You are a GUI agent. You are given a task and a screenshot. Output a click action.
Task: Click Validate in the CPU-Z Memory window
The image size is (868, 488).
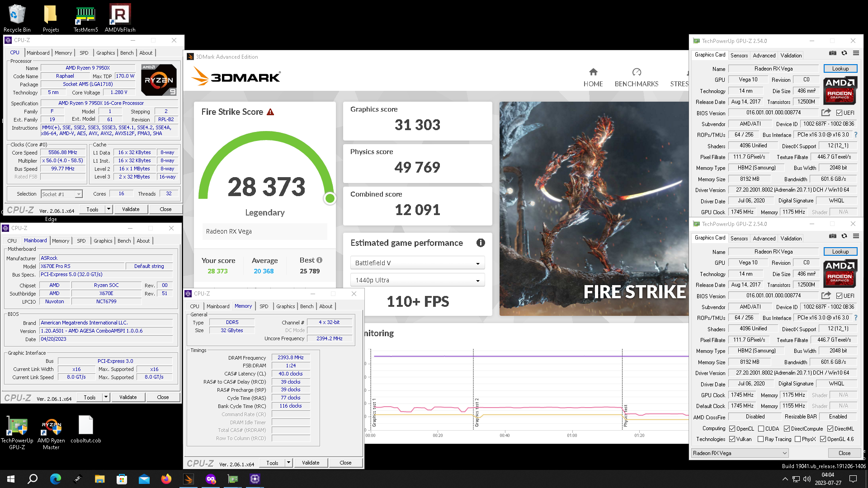pyautogui.click(x=311, y=463)
